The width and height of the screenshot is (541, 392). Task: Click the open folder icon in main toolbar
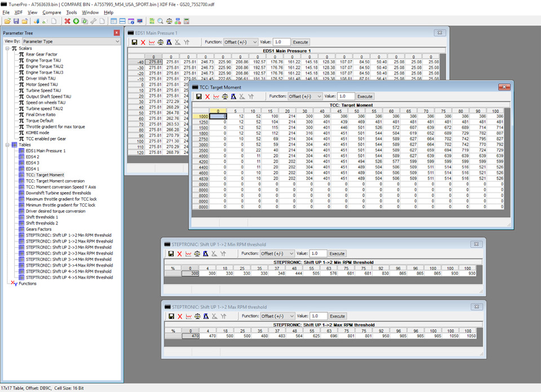[x=7, y=21]
